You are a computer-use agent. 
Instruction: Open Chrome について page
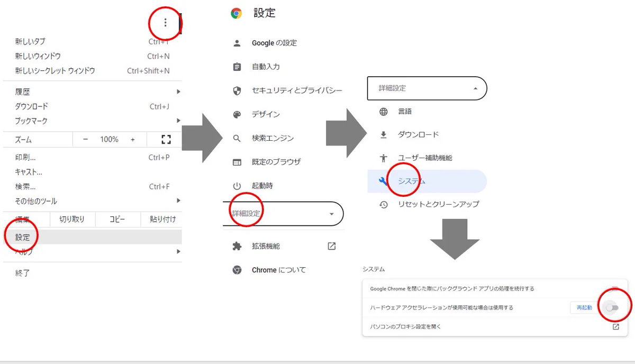click(279, 270)
